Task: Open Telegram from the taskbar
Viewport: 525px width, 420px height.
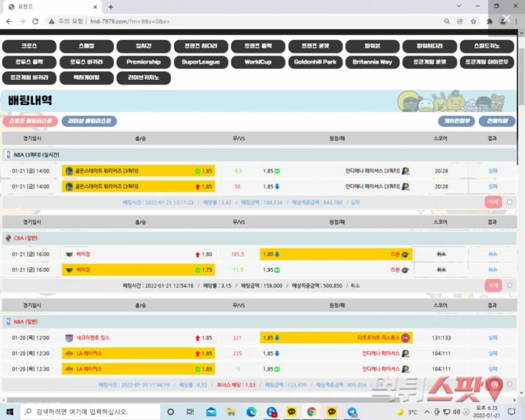Action: pos(352,412)
